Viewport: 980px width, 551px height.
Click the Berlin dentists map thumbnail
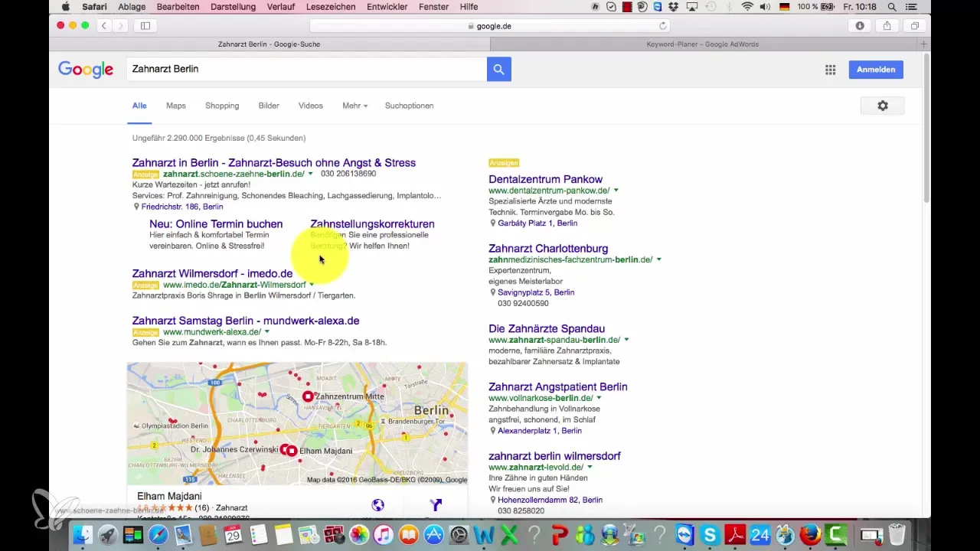tap(297, 423)
